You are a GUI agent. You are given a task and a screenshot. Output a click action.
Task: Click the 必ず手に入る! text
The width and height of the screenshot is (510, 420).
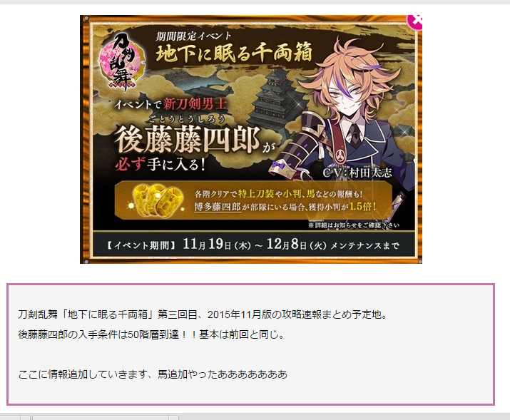160,164
